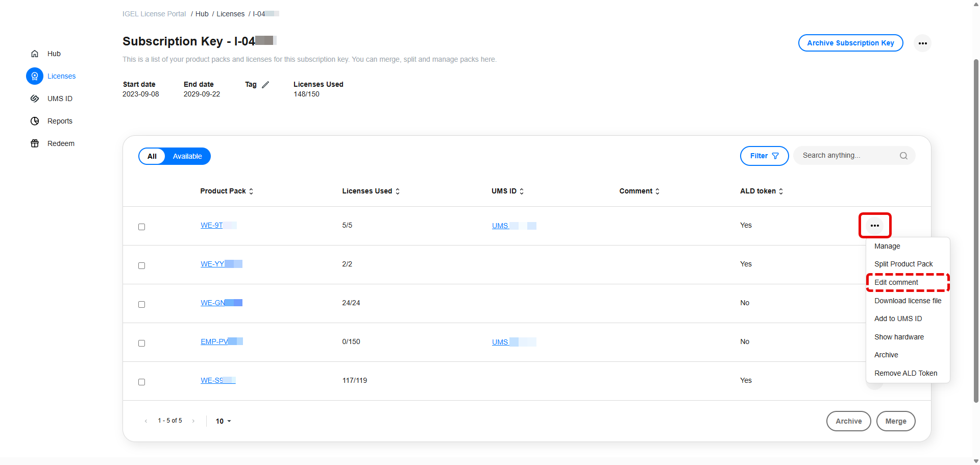Open the Hub home icon in sidebar
This screenshot has height=465, width=980.
pyautogui.click(x=34, y=54)
